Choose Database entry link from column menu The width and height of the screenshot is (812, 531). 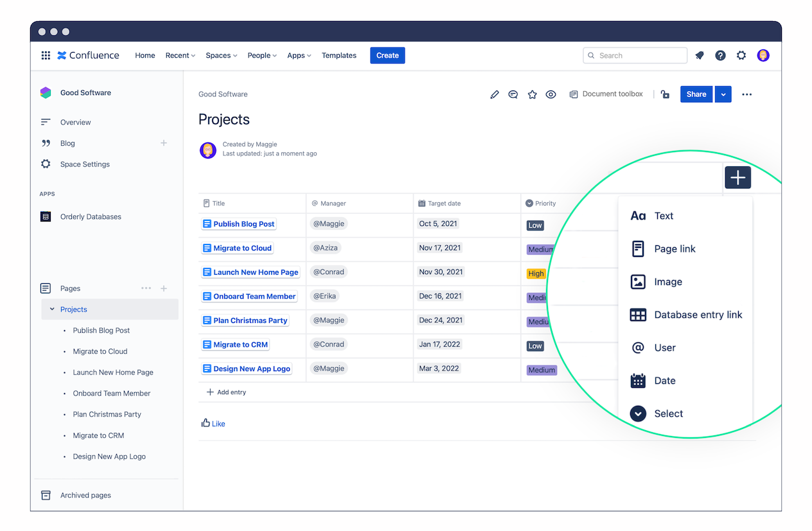(x=687, y=315)
